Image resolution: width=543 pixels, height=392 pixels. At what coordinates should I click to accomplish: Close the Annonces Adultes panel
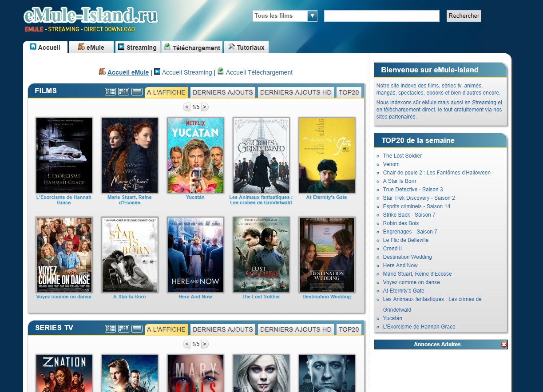point(503,344)
